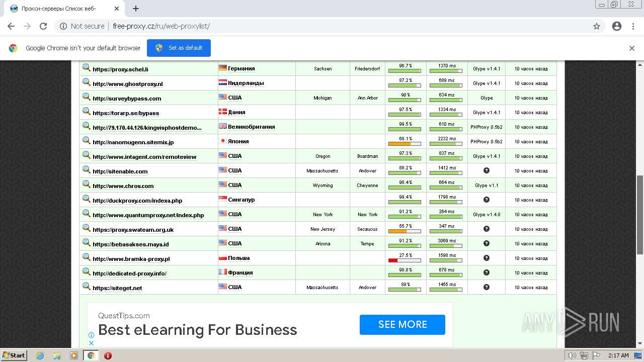The width and height of the screenshot is (644, 362).
Task: Reload the page
Action: tap(43, 26)
